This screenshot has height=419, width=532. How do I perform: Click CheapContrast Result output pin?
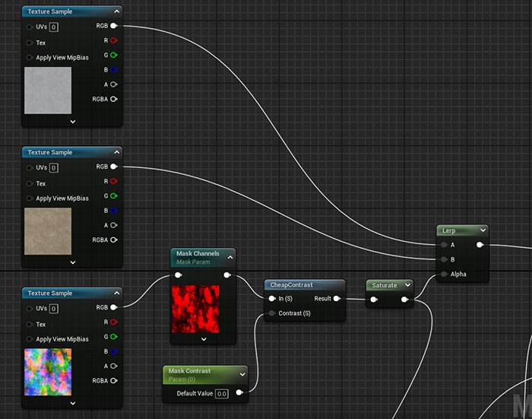[336, 299]
